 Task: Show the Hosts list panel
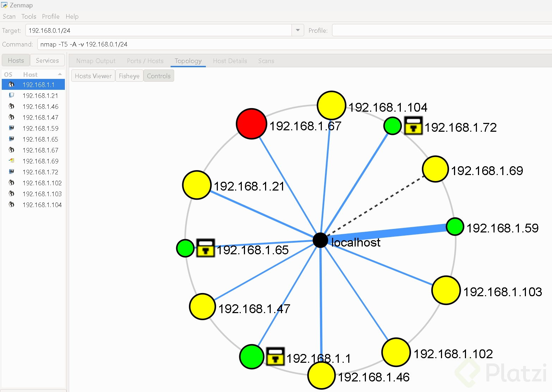pos(16,61)
